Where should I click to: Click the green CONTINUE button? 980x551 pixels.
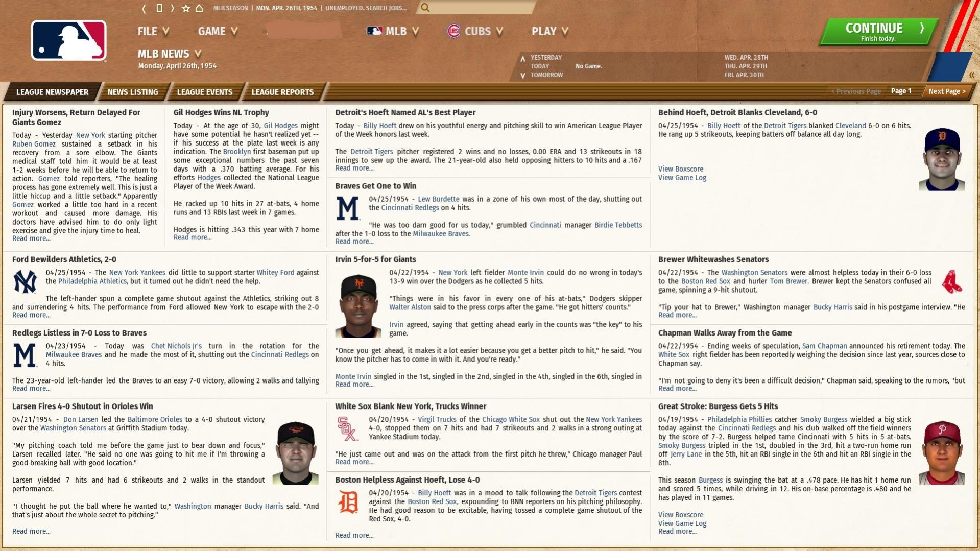point(878,32)
